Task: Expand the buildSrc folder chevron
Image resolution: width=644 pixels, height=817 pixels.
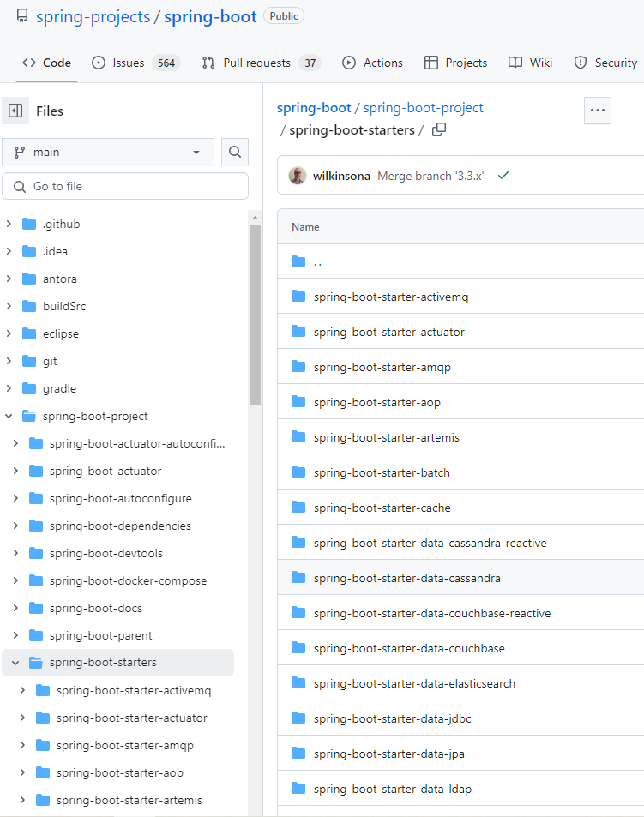Action: click(9, 306)
